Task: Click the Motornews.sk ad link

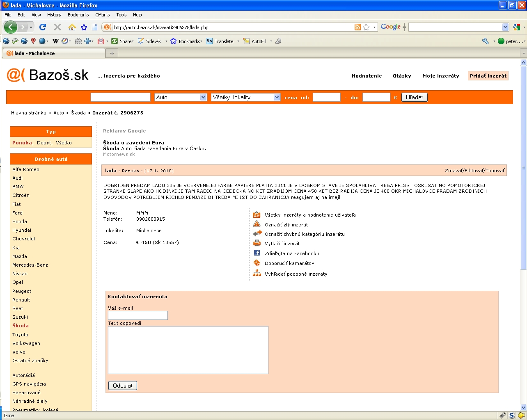Action: click(119, 154)
